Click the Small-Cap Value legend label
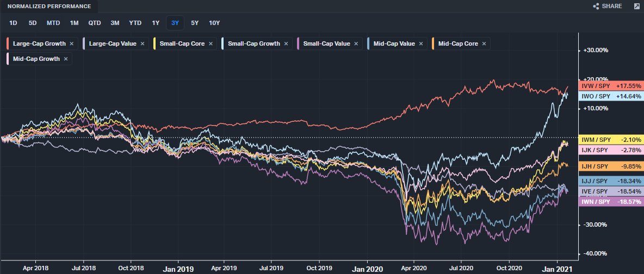 click(x=326, y=43)
